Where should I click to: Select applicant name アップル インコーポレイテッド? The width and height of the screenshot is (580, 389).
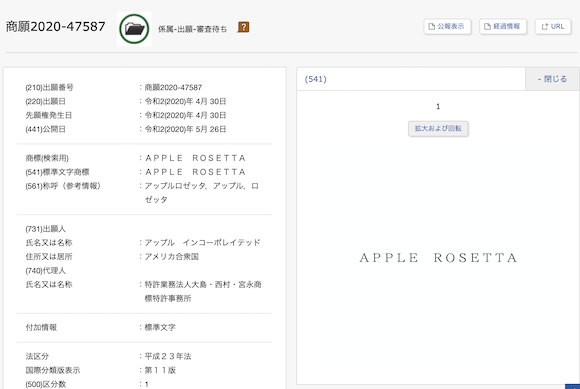[x=203, y=243]
